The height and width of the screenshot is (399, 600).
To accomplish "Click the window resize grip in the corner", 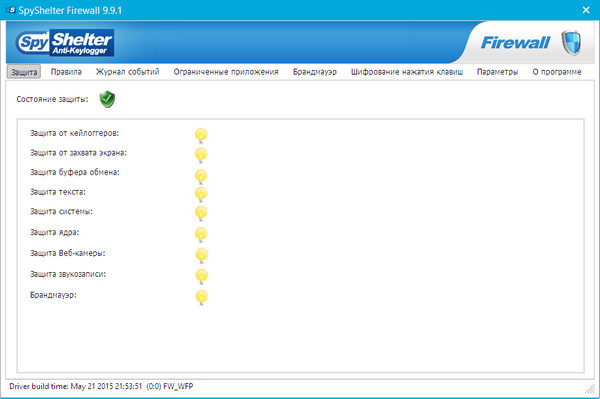I will click(590, 389).
